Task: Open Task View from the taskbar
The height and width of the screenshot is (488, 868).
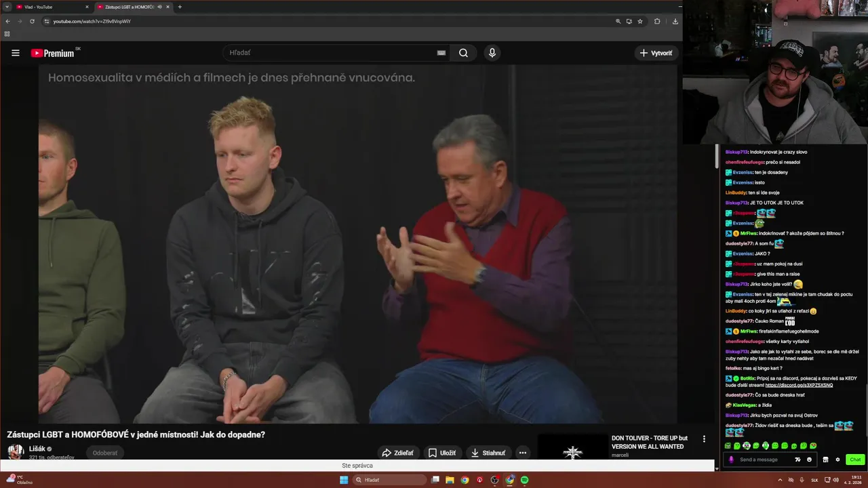Action: point(435,480)
